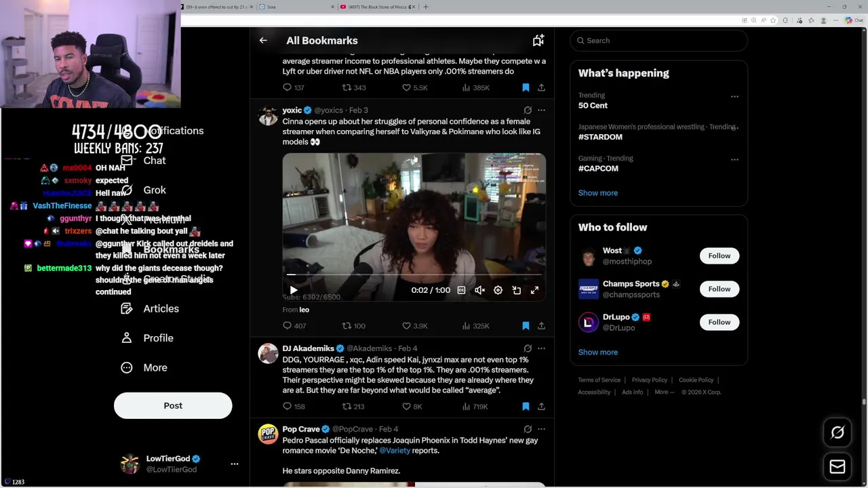This screenshot has height=488, width=868.
Task: Open Grok icon on the yoxic post
Action: click(528, 110)
